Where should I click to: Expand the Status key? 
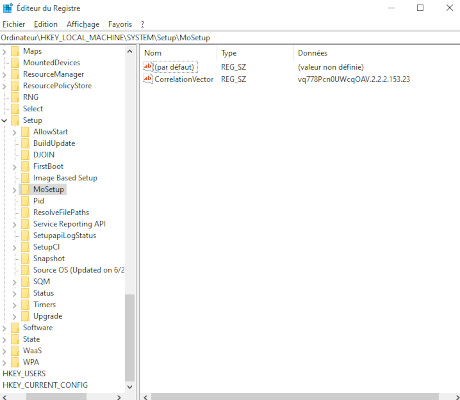(x=14, y=294)
